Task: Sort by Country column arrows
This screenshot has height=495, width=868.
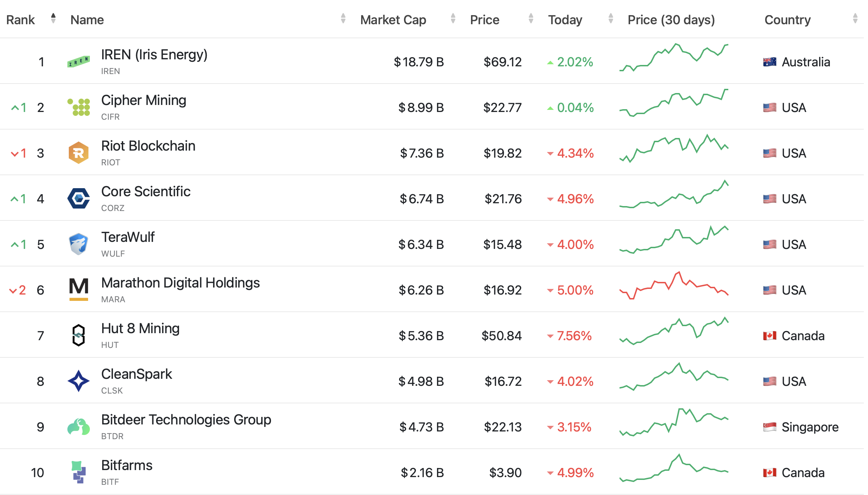Action: pyautogui.click(x=855, y=19)
